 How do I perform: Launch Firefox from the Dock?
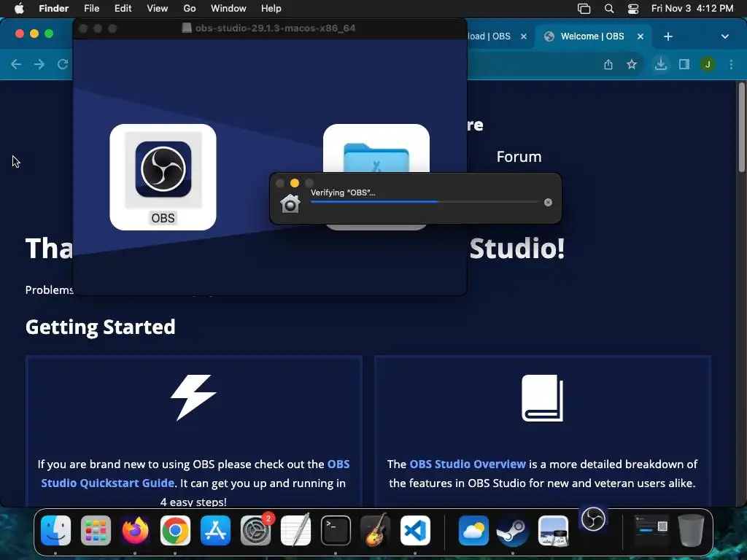(x=135, y=531)
